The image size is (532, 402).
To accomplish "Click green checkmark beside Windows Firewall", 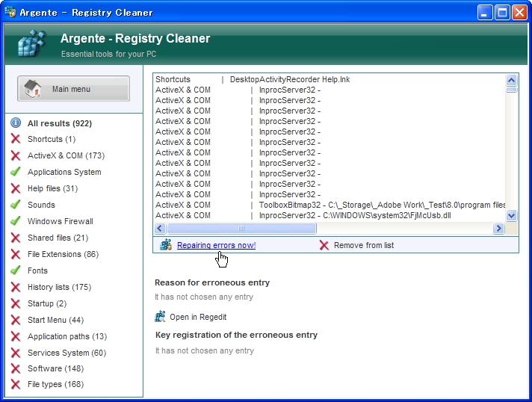I will point(16,221).
